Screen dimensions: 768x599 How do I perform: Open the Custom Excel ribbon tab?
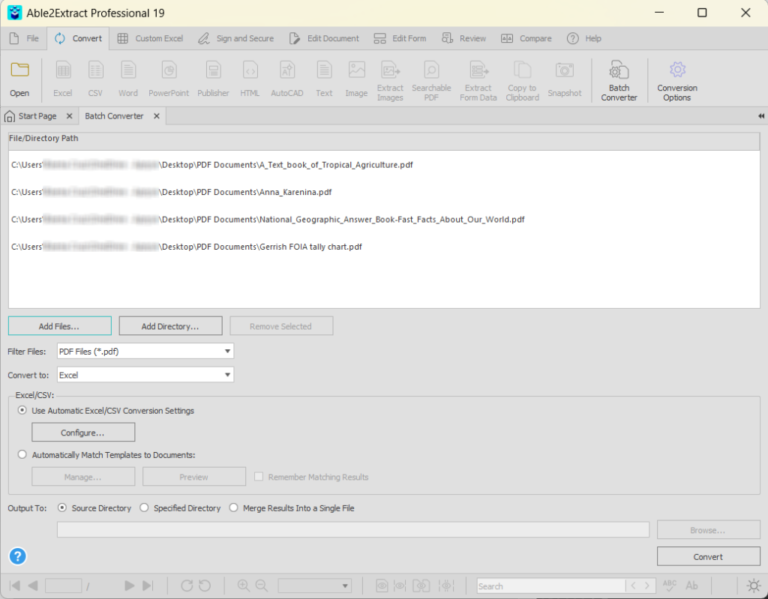point(150,38)
